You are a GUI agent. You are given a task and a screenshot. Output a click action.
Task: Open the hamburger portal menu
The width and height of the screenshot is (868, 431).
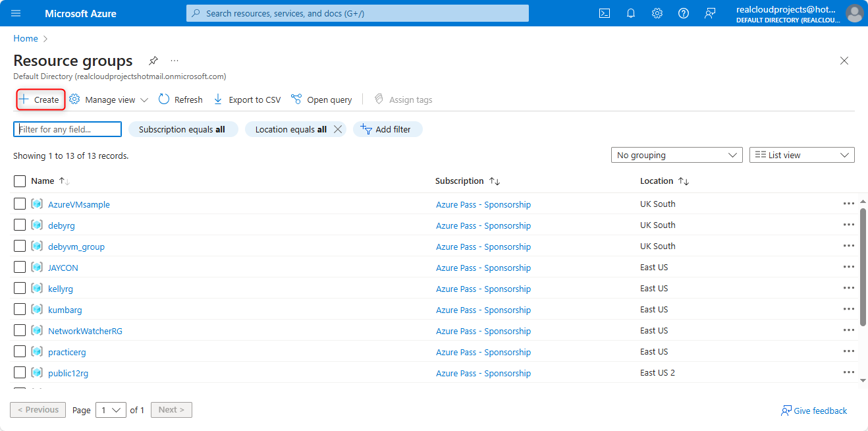16,13
